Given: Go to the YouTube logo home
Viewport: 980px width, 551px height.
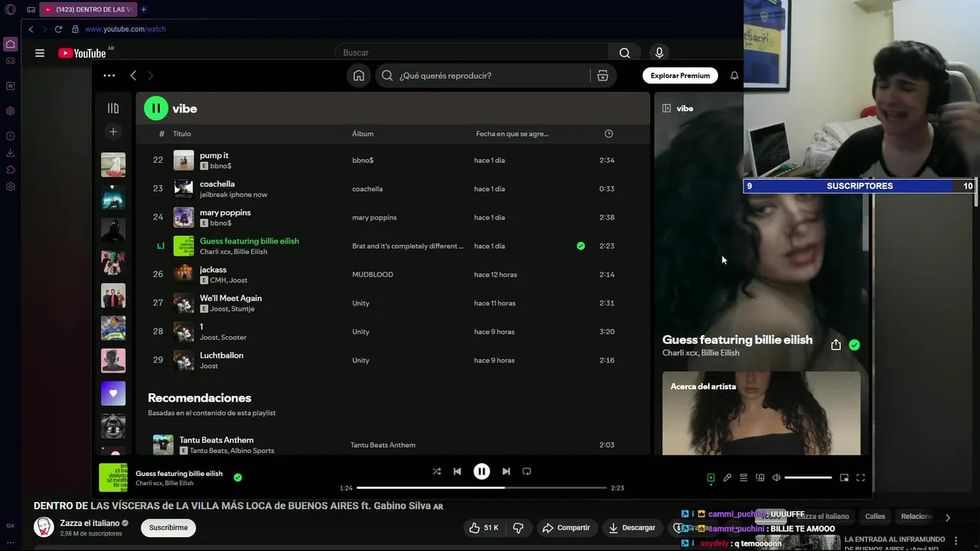Looking at the screenshot, I should (83, 53).
